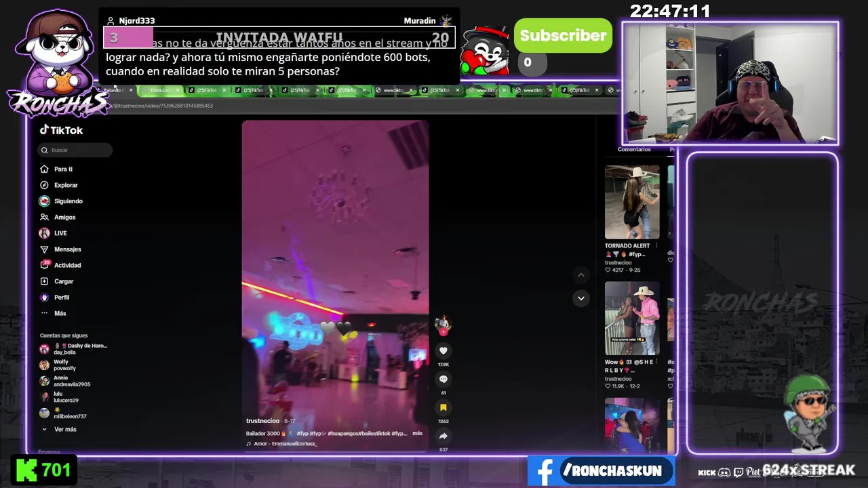
Task: Open followed account day_bella
Action: pyautogui.click(x=73, y=349)
